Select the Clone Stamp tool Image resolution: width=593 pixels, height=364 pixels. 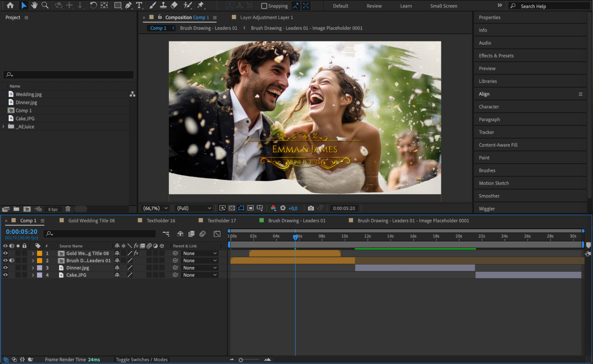(163, 5)
